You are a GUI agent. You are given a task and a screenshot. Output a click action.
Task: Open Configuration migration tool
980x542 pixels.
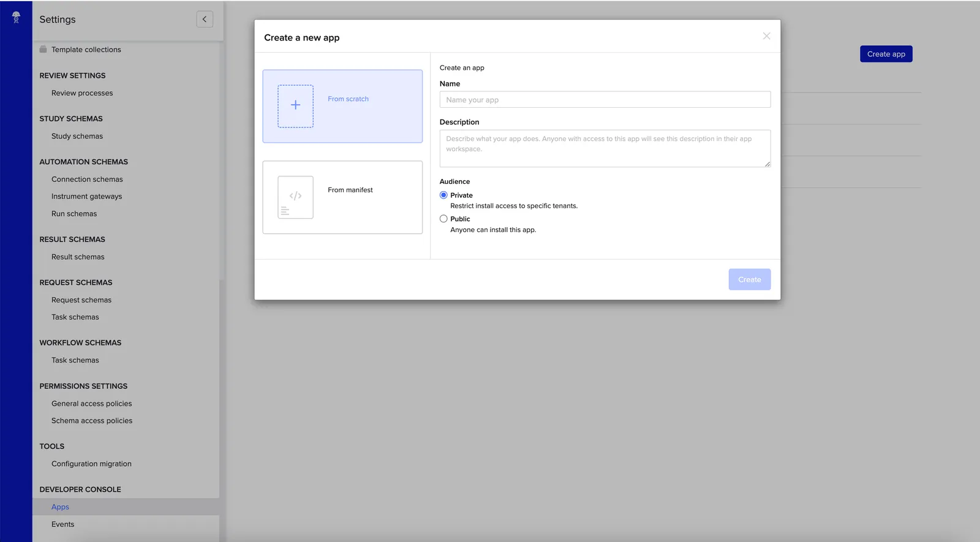coord(91,464)
